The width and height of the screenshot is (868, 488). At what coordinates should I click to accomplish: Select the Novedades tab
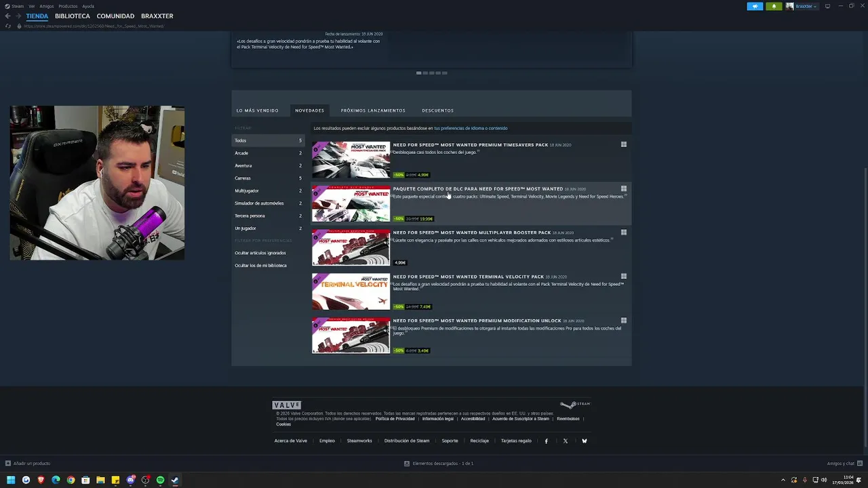(309, 110)
